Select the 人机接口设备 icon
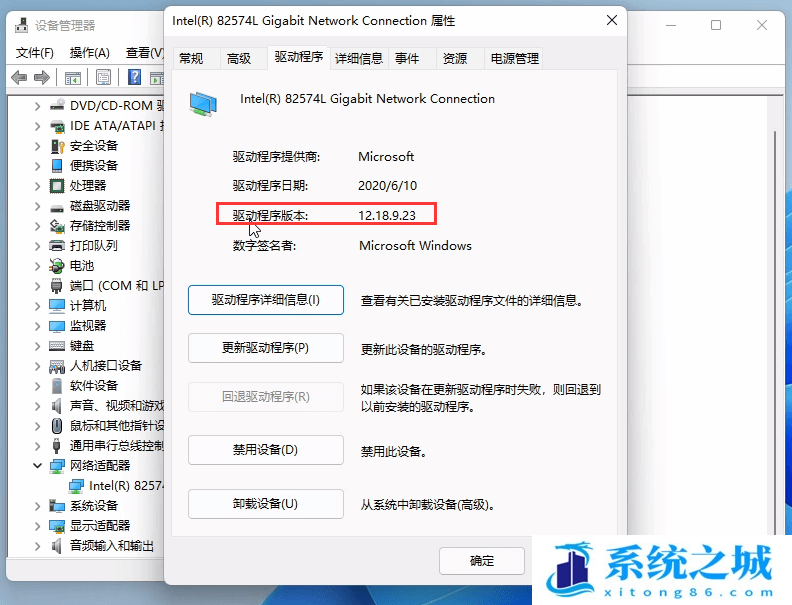Image resolution: width=792 pixels, height=605 pixels. (57, 366)
